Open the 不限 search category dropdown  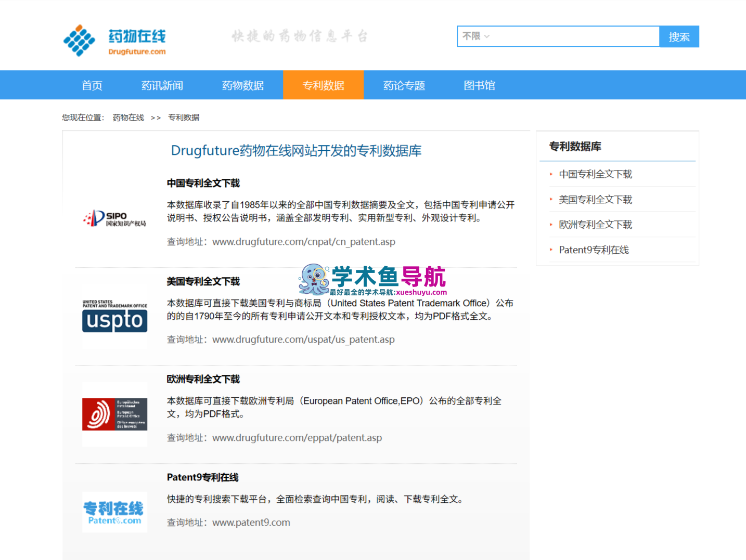point(476,36)
